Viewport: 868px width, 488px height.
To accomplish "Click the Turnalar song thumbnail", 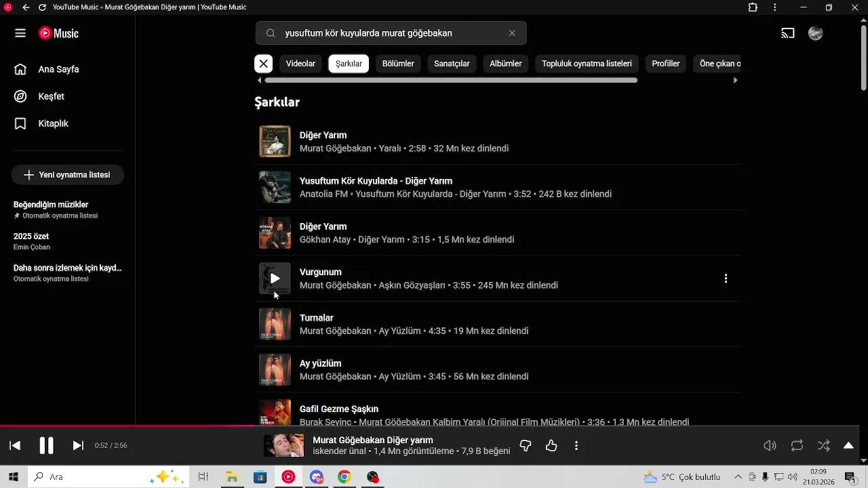I will click(275, 324).
